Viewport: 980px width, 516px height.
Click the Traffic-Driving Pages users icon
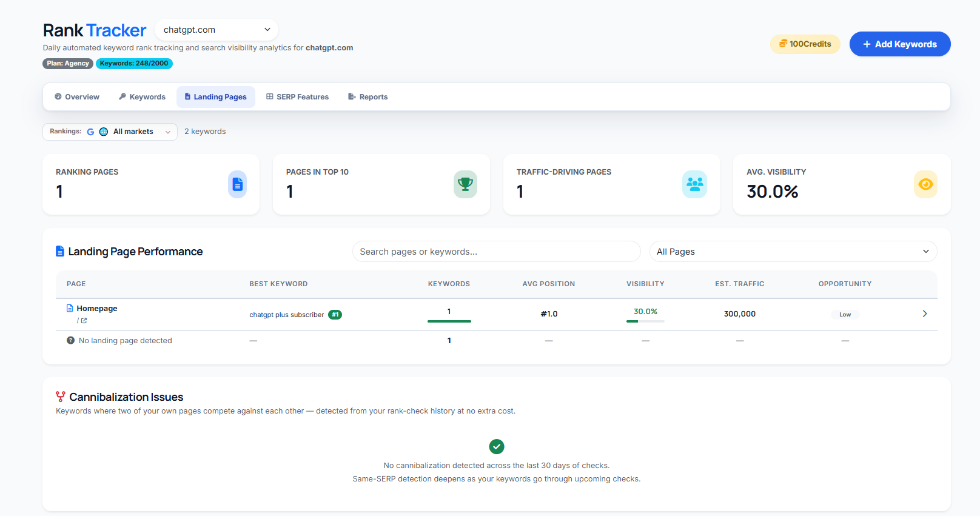tap(694, 184)
